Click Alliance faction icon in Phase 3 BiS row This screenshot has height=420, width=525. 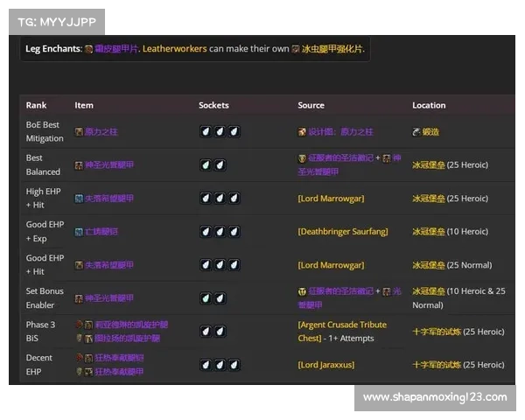pos(79,338)
